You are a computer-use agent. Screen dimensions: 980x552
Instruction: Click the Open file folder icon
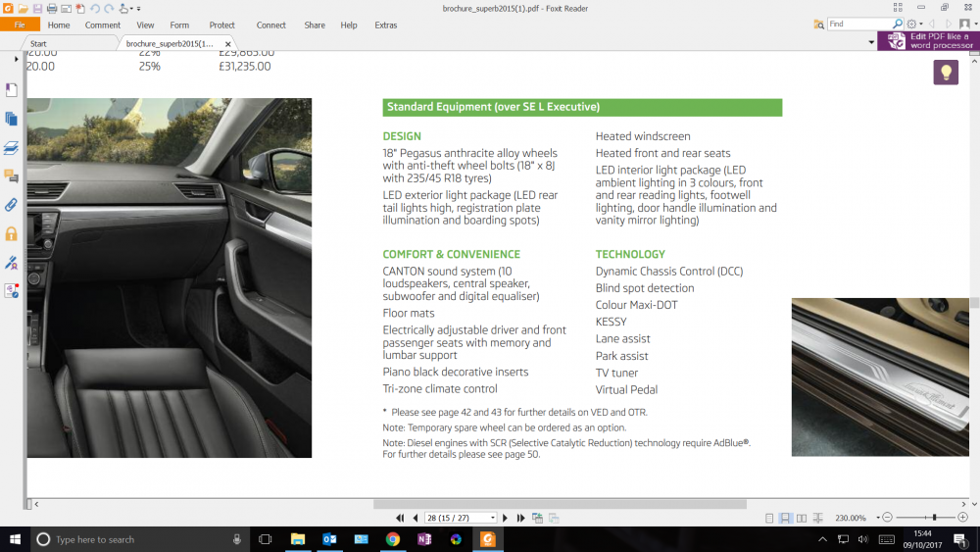(x=23, y=8)
